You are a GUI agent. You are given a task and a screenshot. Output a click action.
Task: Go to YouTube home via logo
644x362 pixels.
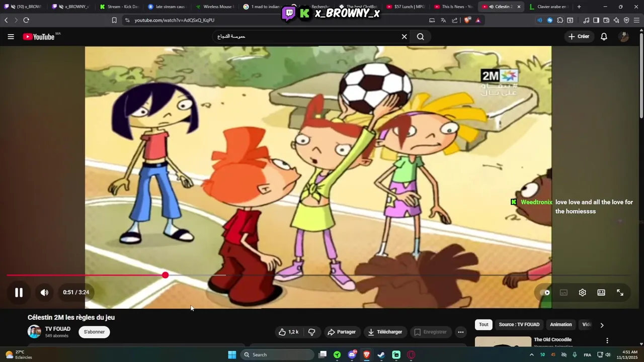tap(39, 37)
